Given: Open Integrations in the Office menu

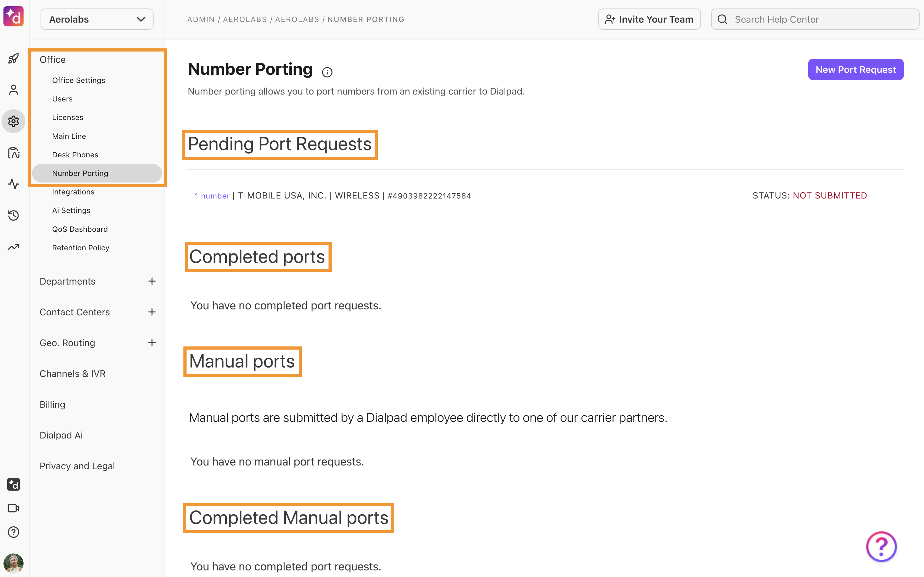Looking at the screenshot, I should click(73, 192).
